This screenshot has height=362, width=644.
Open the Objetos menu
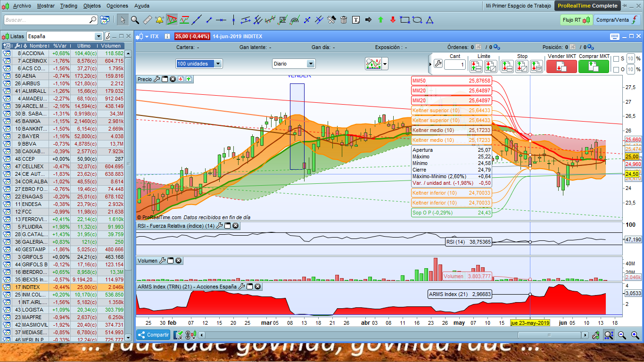click(x=91, y=6)
